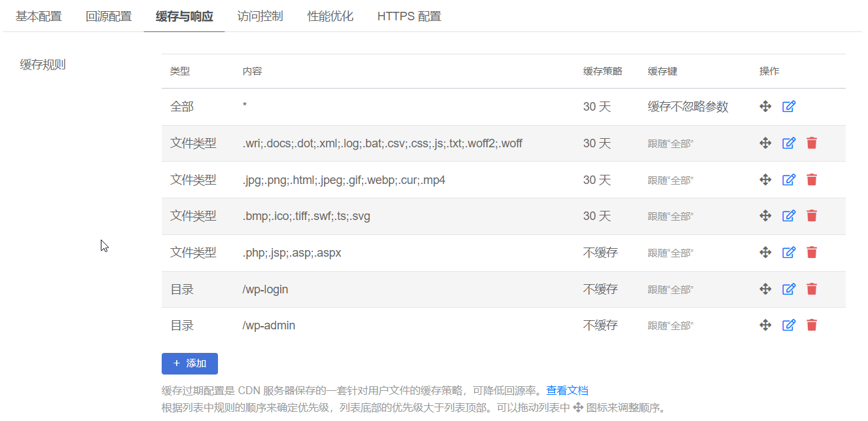Select the /wp-admin table row
The height and width of the screenshot is (421, 868).
click(406, 325)
